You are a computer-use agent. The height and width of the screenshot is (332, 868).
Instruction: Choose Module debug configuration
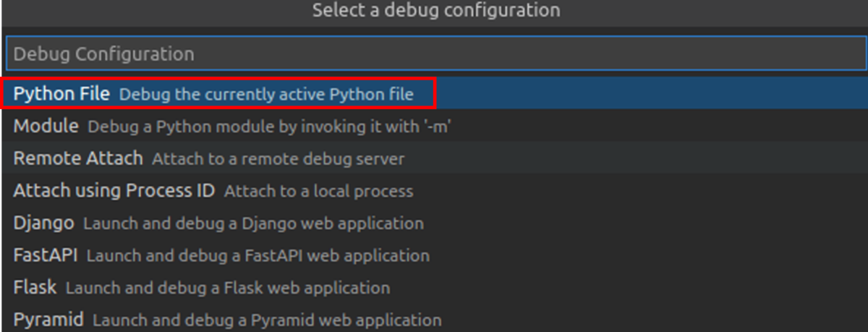tap(434, 127)
